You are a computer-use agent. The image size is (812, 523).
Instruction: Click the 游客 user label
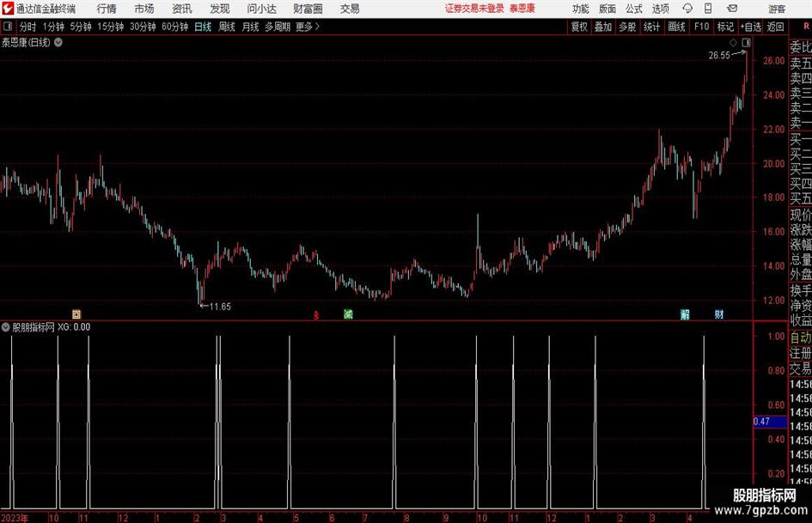click(777, 9)
